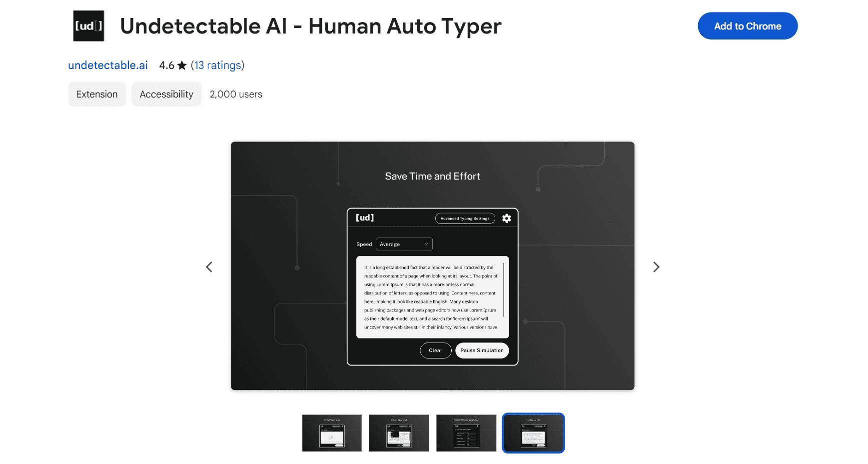
Task: Advance to the next screenshot arrow
Action: (x=656, y=267)
